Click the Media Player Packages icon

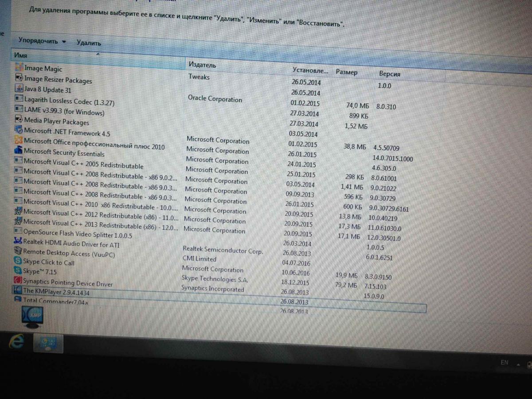pos(19,119)
